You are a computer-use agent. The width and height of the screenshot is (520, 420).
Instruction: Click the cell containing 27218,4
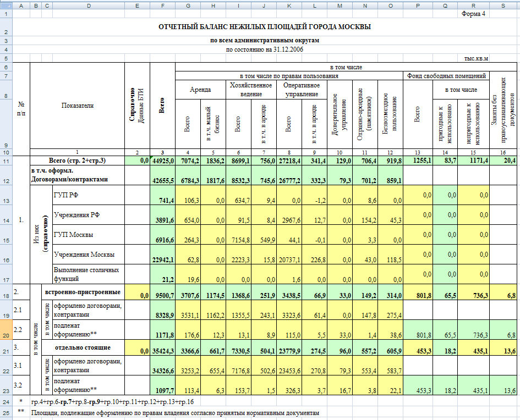[289, 161]
